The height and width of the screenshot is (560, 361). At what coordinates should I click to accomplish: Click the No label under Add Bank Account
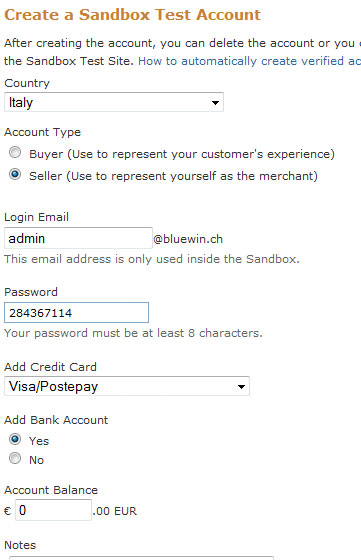(36, 460)
